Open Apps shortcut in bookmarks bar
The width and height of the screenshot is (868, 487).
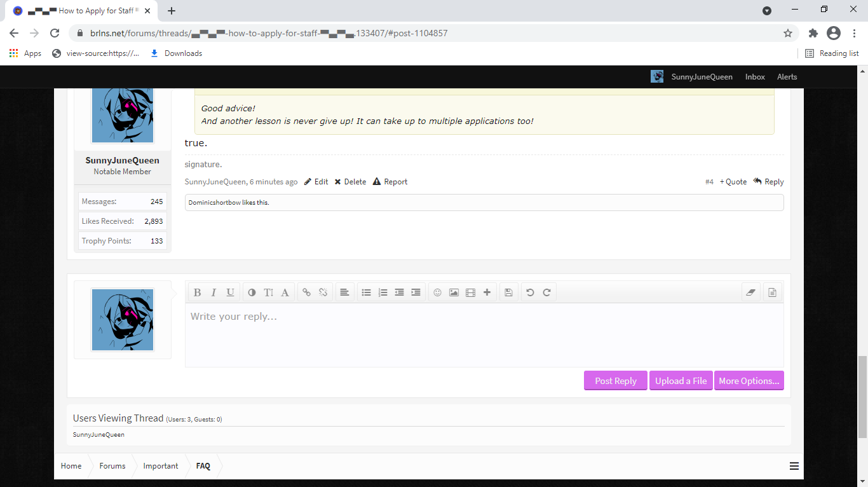coord(25,53)
